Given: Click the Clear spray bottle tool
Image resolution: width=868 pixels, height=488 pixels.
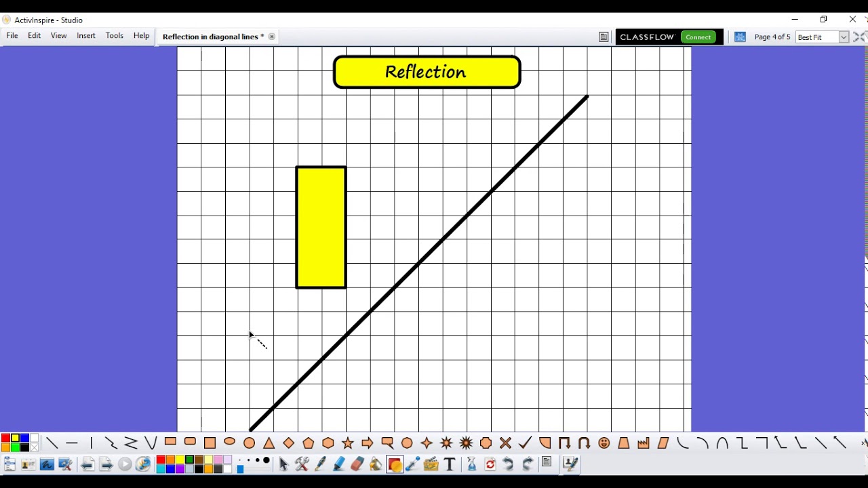Looking at the screenshot, I should [472, 464].
